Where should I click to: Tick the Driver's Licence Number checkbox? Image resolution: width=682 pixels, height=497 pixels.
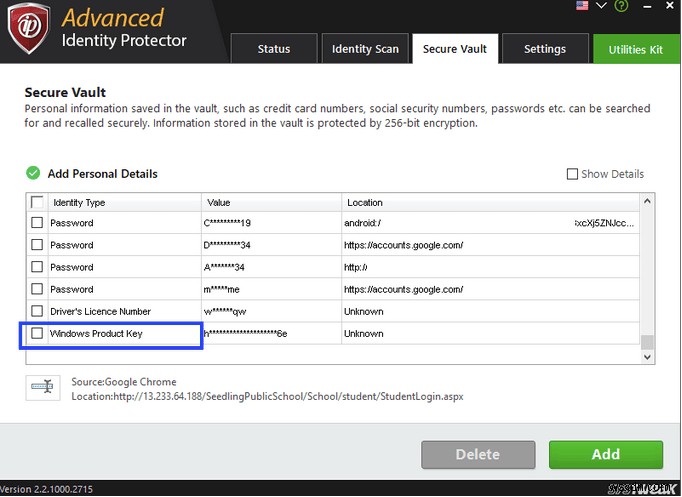tap(37, 311)
